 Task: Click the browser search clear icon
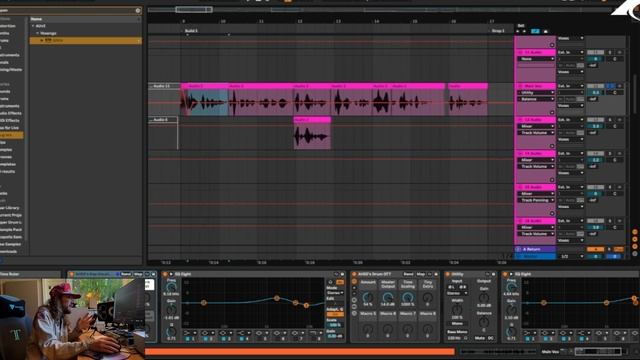click(138, 11)
